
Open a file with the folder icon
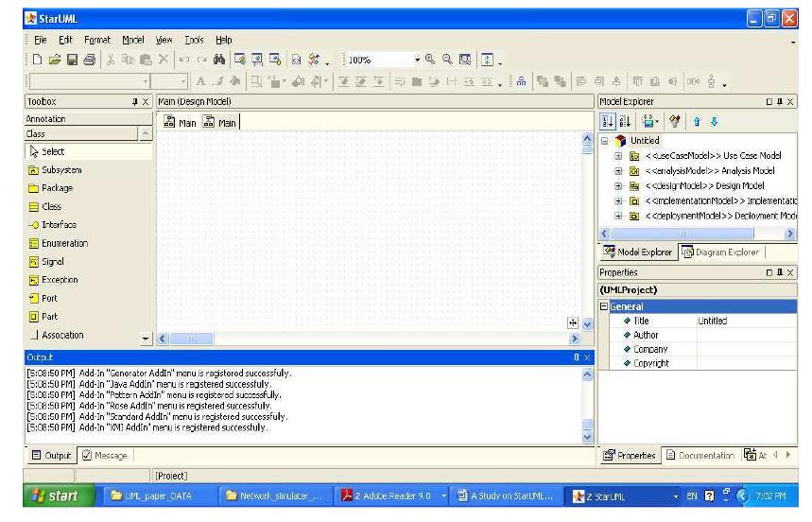click(55, 60)
